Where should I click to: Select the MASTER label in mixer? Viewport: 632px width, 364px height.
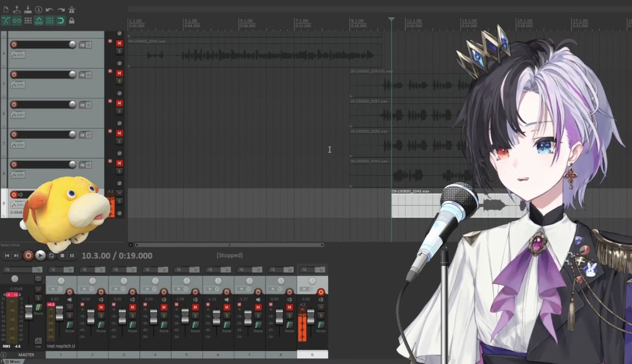26,354
